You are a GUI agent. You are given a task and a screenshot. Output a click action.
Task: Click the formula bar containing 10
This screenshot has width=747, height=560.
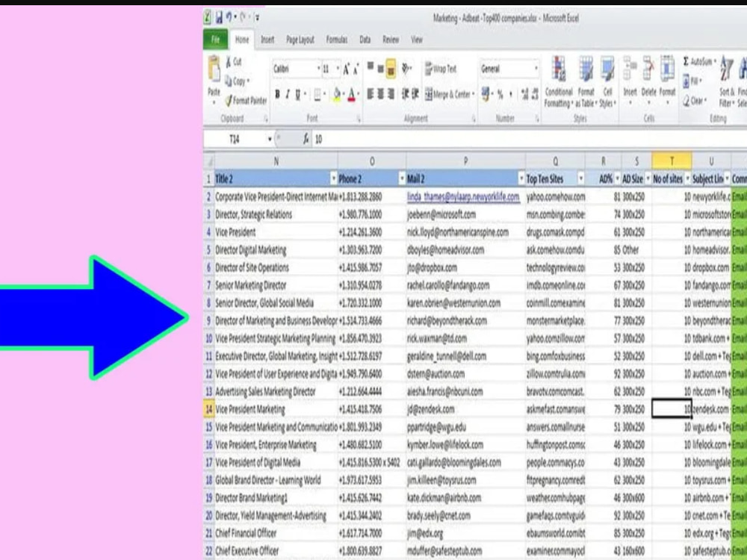tap(529, 139)
